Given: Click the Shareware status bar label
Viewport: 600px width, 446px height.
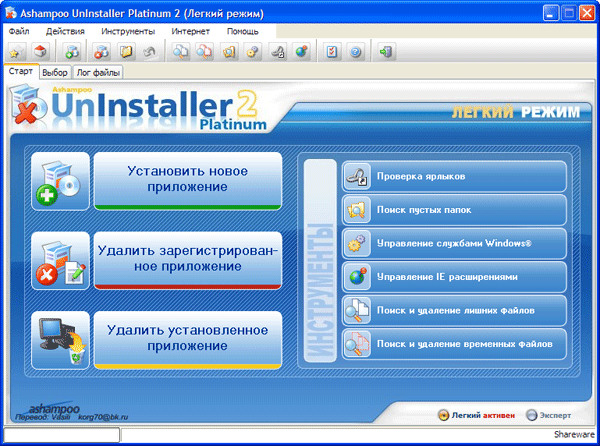Looking at the screenshot, I should click(574, 435).
